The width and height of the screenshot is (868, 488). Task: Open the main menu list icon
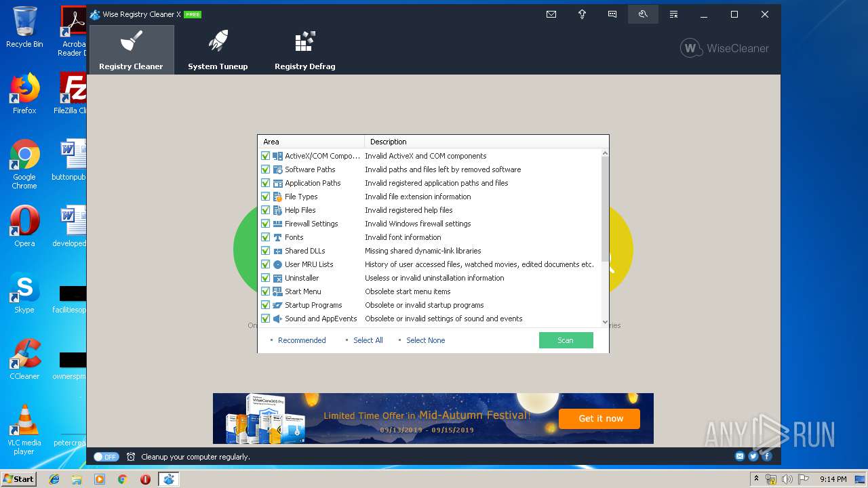coord(673,14)
